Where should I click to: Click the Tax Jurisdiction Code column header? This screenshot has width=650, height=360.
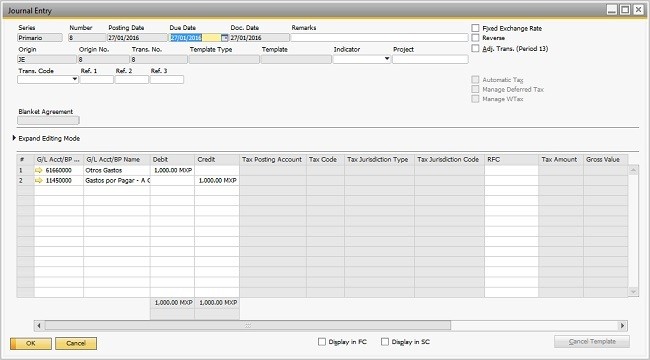coord(449,160)
